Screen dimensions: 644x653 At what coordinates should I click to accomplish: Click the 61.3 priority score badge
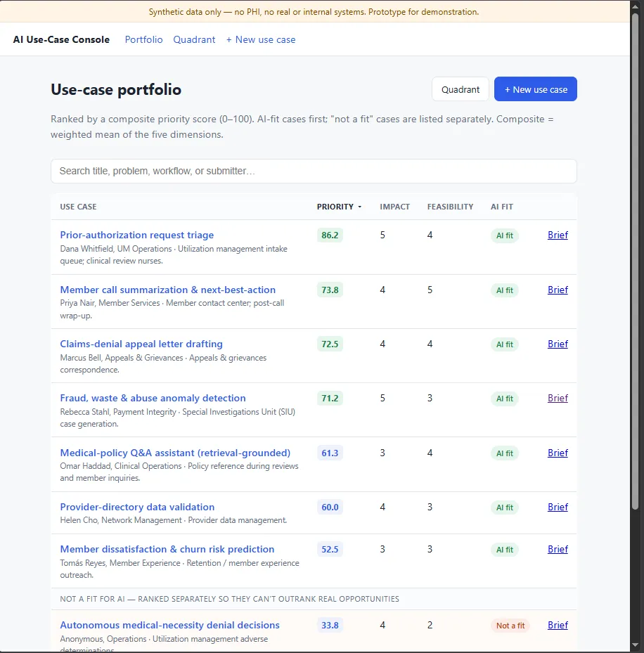coord(330,453)
